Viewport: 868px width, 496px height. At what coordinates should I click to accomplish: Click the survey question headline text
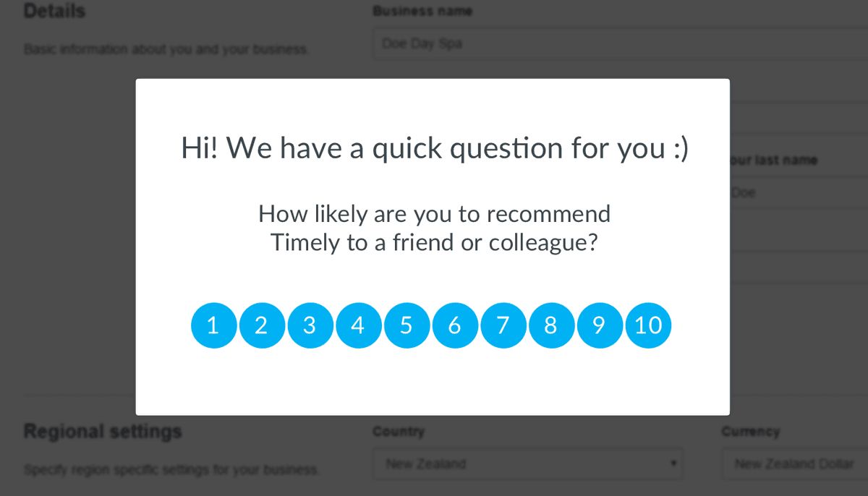[435, 148]
